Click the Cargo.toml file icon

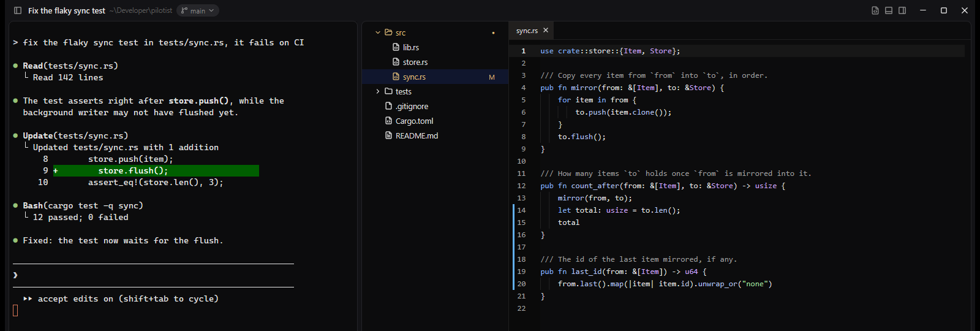pyautogui.click(x=388, y=121)
